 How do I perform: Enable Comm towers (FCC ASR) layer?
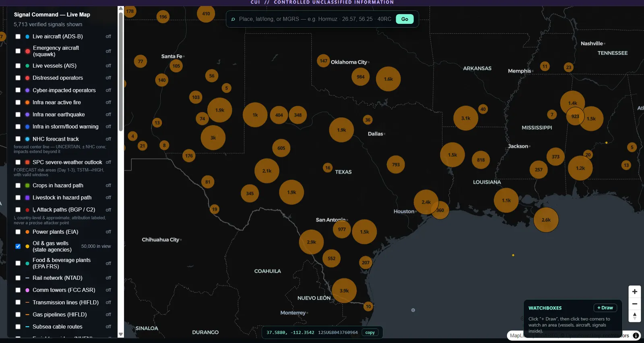[x=18, y=290]
